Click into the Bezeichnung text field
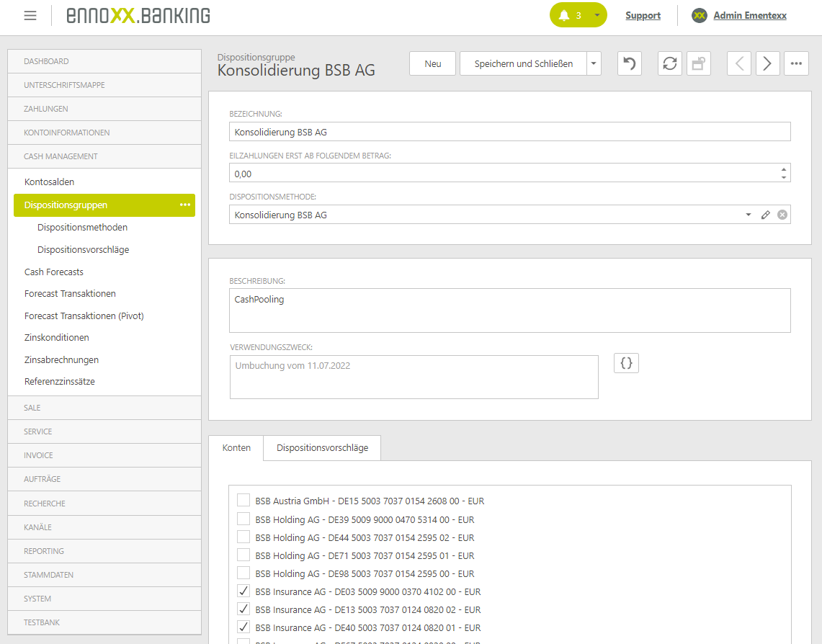 509,132
